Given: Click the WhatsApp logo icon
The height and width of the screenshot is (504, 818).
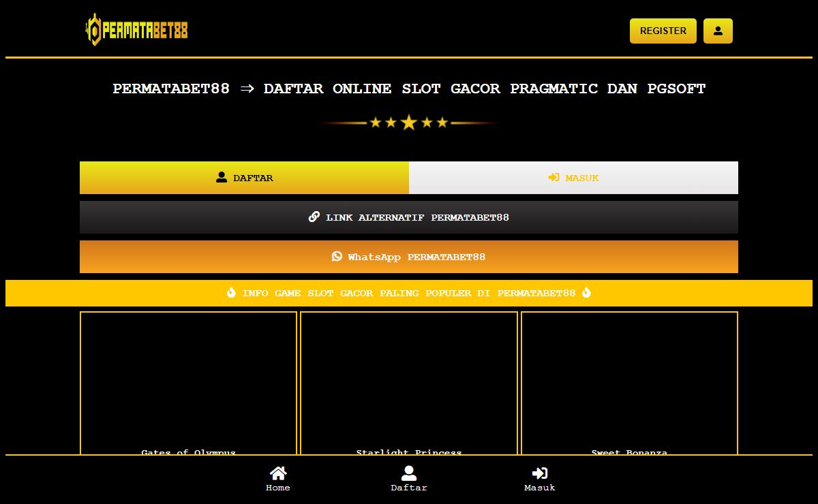Looking at the screenshot, I should click(x=337, y=256).
